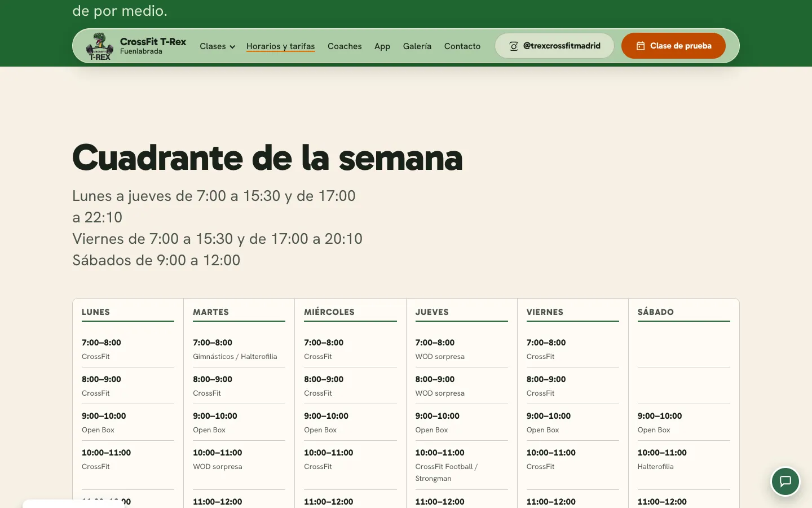Click Jueves 7:00–8:00 WOD sorpresa slot
The height and width of the screenshot is (508, 812).
461,349
